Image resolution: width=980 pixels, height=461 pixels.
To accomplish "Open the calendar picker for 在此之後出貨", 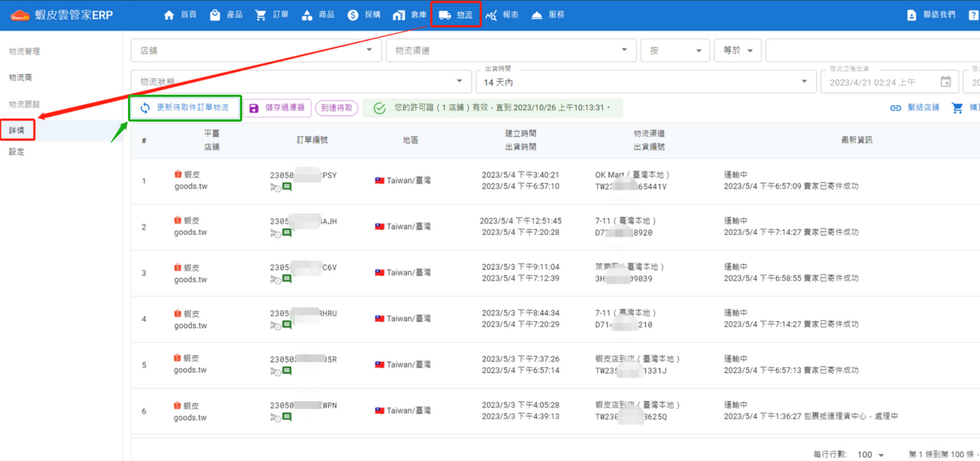I will (946, 82).
